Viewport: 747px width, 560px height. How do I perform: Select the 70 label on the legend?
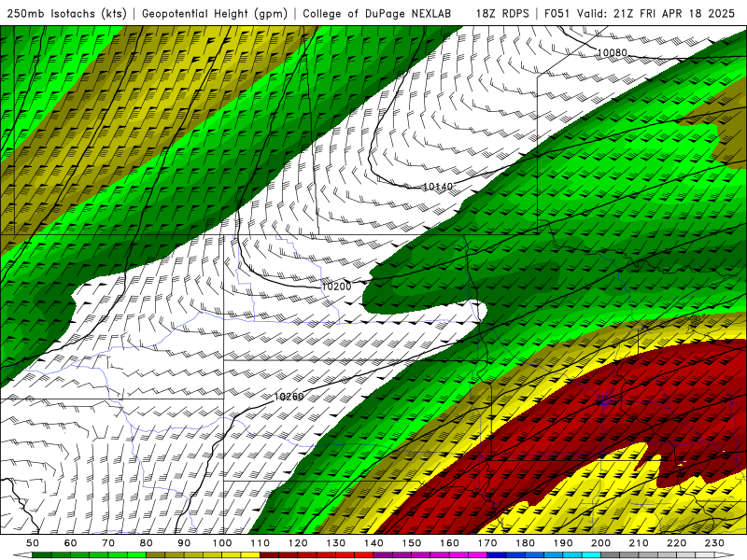coord(108,543)
